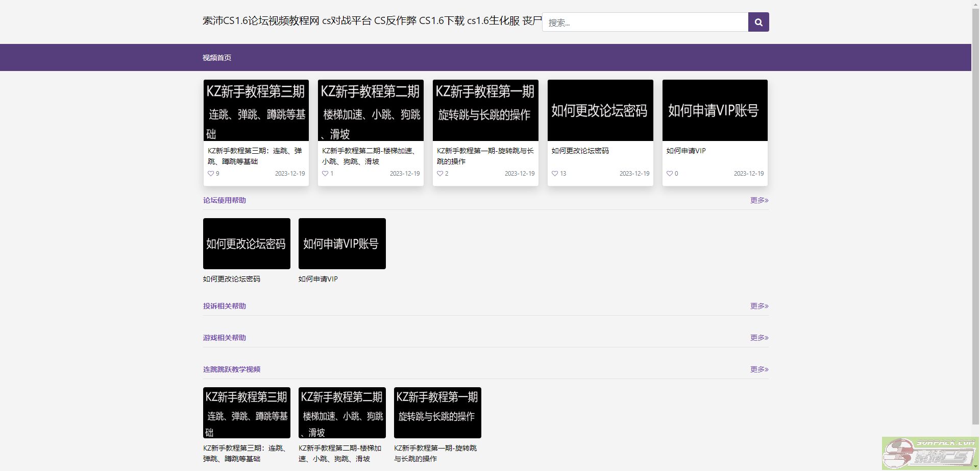Image resolution: width=980 pixels, height=471 pixels.
Task: Click the magnifier search button
Action: (758, 22)
